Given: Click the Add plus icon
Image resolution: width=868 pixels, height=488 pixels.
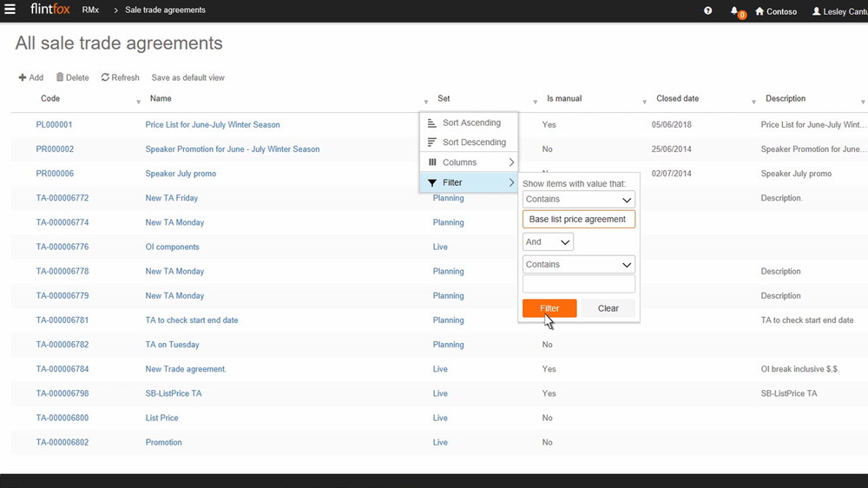Looking at the screenshot, I should (23, 78).
